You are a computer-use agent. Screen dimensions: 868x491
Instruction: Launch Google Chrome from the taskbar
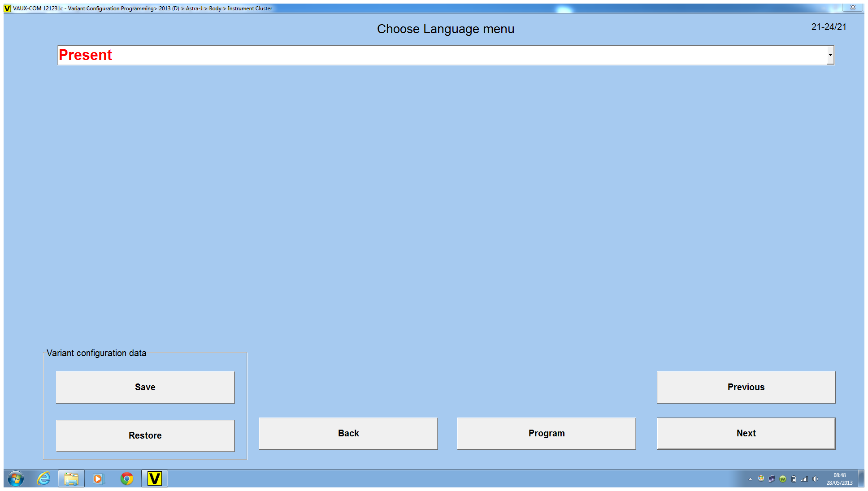127,478
